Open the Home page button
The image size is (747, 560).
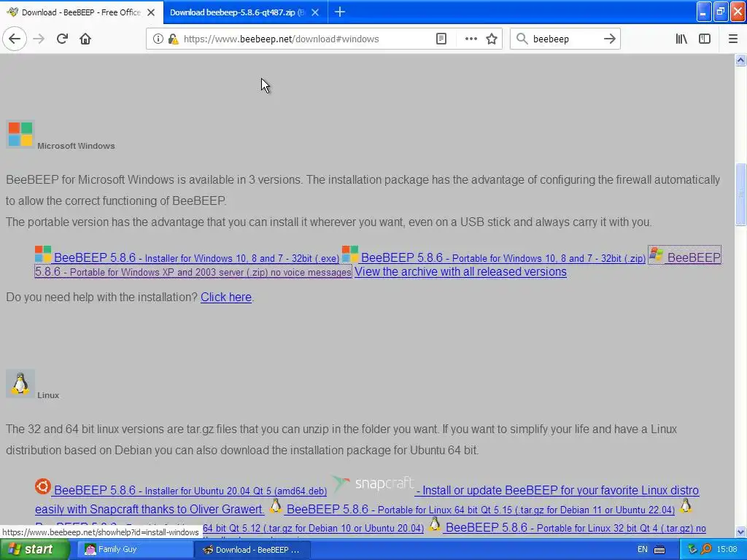coord(85,39)
